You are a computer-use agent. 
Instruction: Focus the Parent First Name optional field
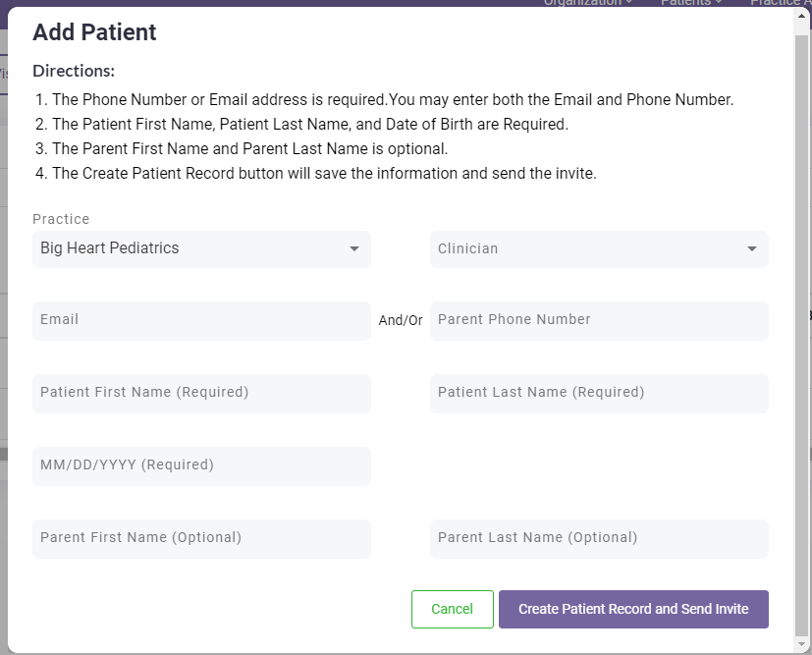click(x=201, y=538)
